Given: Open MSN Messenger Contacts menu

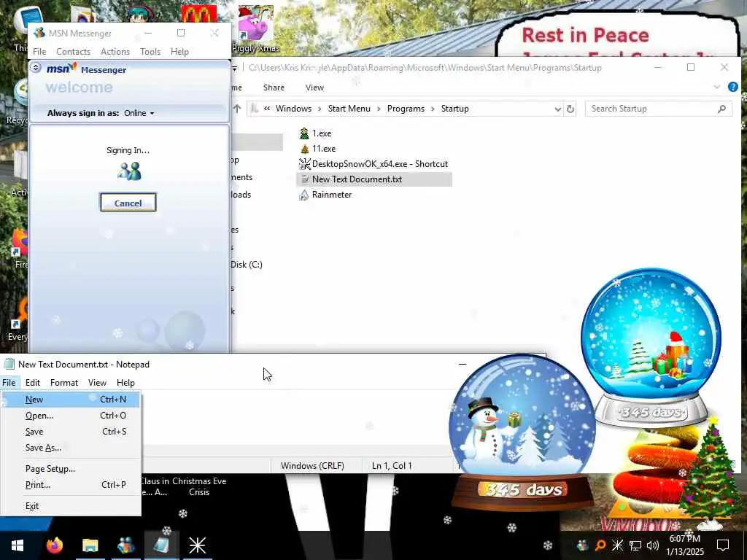Looking at the screenshot, I should (x=74, y=52).
